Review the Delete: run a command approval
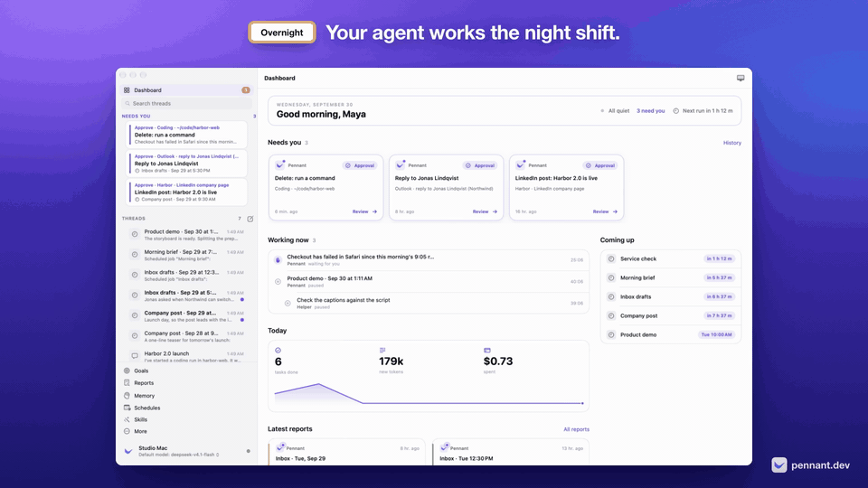 click(364, 211)
